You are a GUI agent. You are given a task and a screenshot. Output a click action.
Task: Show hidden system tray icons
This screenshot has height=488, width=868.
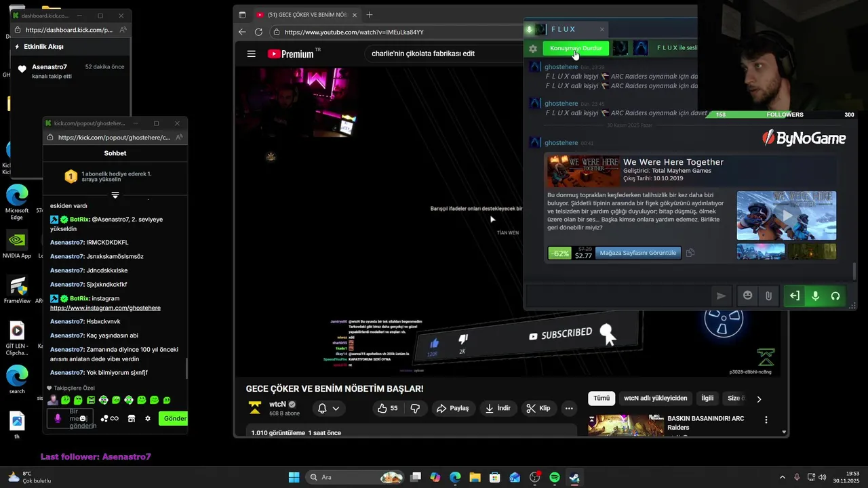[x=782, y=477]
